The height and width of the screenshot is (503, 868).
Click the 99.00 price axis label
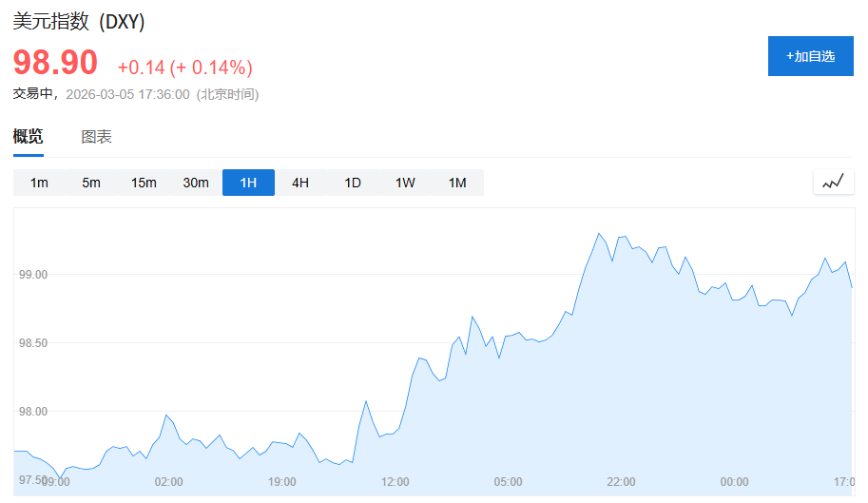[x=33, y=275]
